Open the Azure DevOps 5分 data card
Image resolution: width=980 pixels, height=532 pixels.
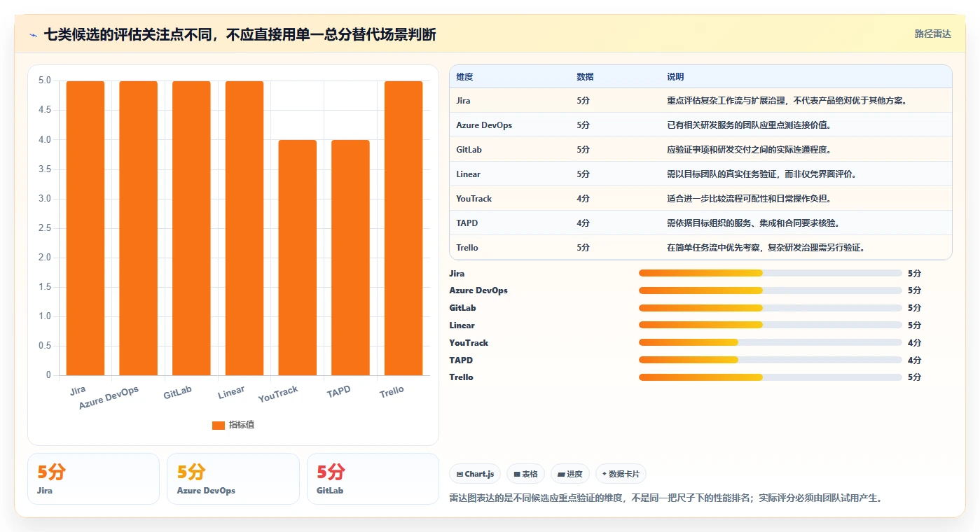coord(233,479)
